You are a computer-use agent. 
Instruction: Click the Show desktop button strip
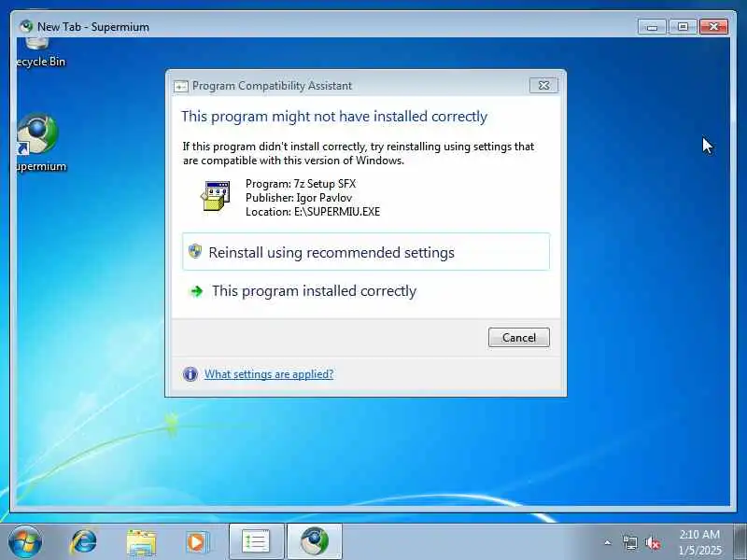pyautogui.click(x=740, y=541)
